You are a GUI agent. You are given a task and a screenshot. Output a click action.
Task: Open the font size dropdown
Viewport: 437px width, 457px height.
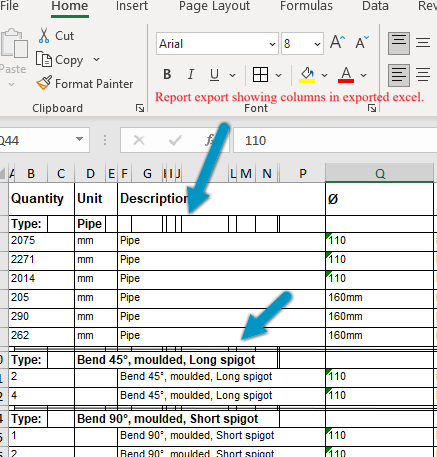317,44
